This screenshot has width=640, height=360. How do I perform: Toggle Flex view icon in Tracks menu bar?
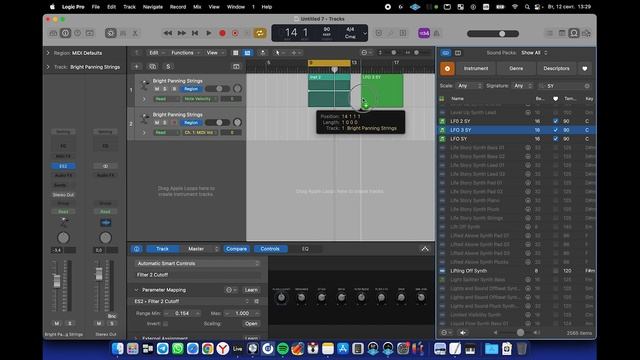(x=247, y=53)
